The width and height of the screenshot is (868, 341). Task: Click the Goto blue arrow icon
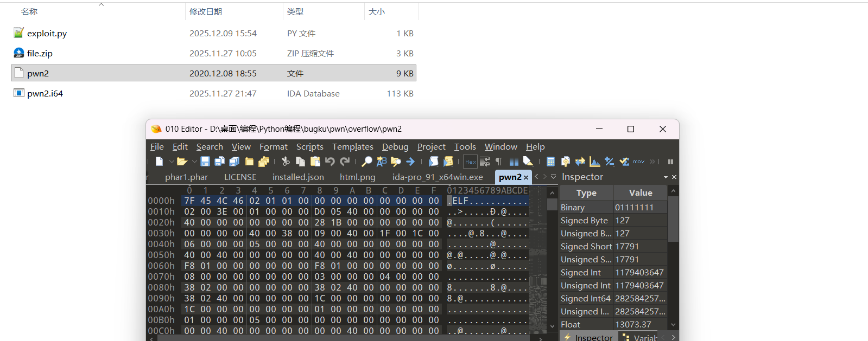click(x=410, y=162)
